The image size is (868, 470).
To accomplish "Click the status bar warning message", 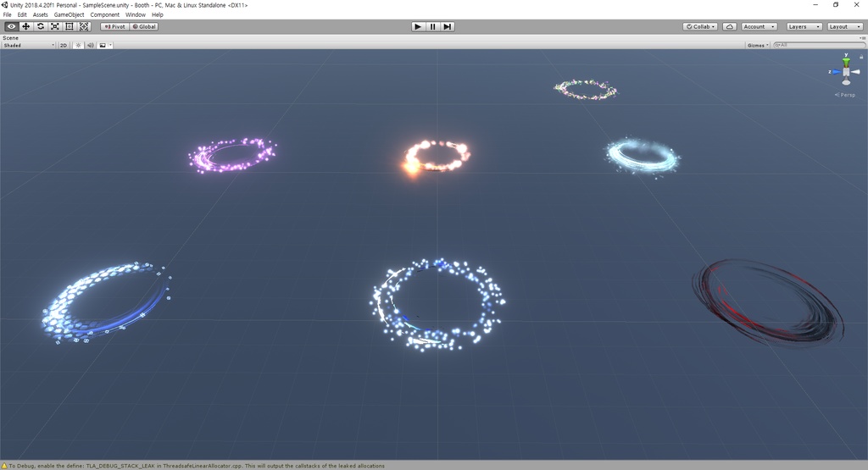I will click(197, 466).
